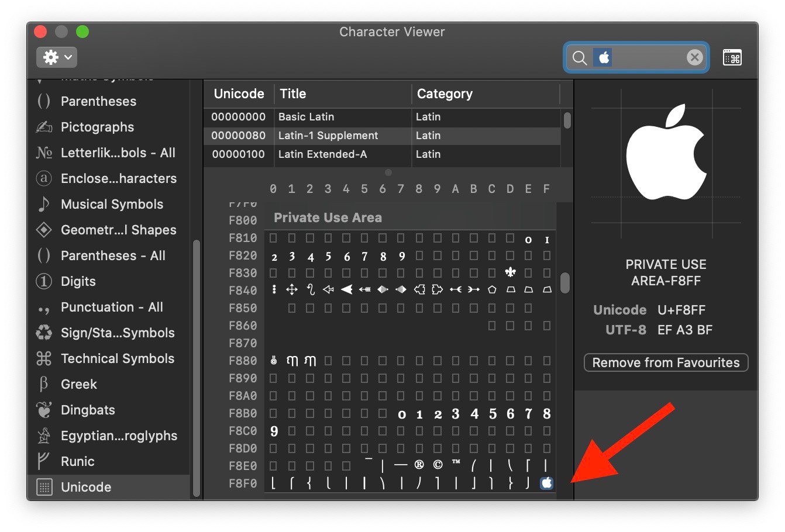Click the character grid's vertical scrollbar thumb
This screenshot has width=785, height=532.
(x=564, y=283)
